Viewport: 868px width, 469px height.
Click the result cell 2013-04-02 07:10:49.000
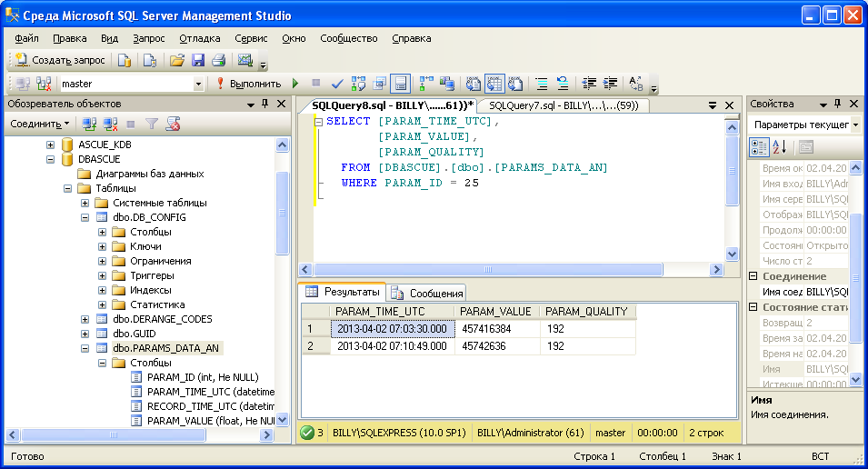[x=392, y=346]
